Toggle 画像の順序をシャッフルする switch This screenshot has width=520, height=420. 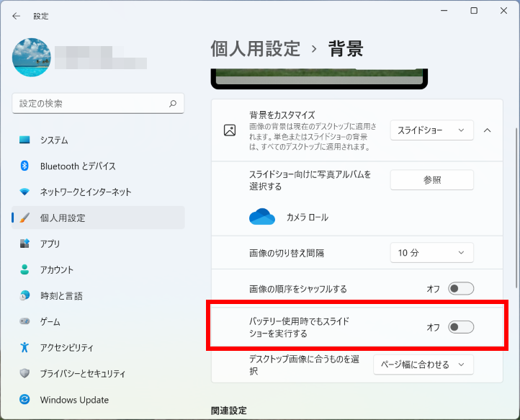461,289
